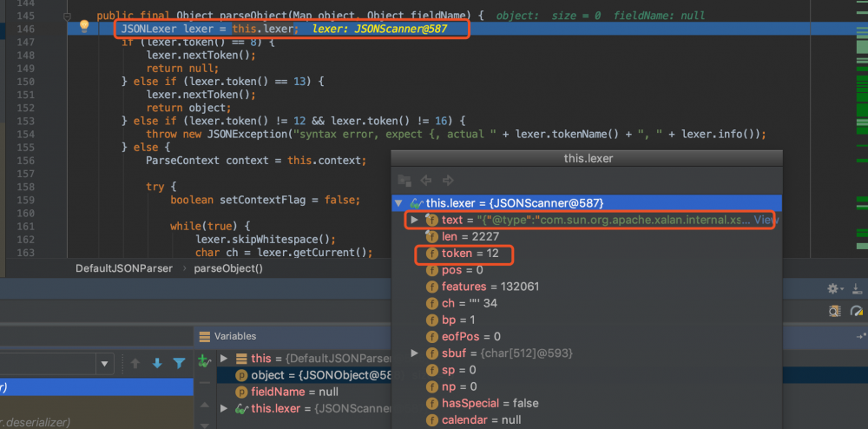Click the fold marker on line 145
Image resolution: width=868 pixels, height=429 pixels.
(x=68, y=16)
